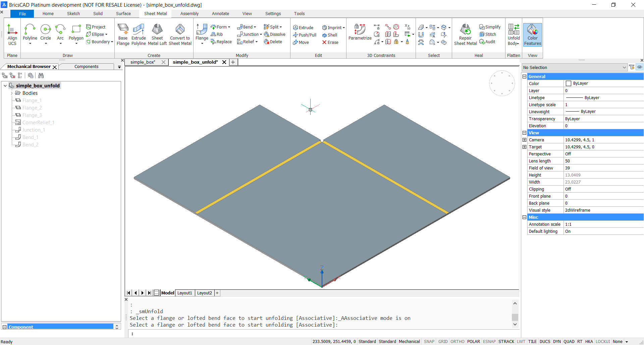Image resolution: width=644 pixels, height=345 pixels.
Task: Click Convert to Sheet Metal icon
Action: 180,34
